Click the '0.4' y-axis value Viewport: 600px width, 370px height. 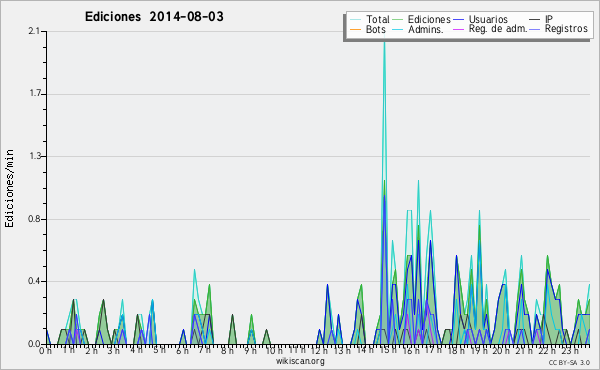34,281
